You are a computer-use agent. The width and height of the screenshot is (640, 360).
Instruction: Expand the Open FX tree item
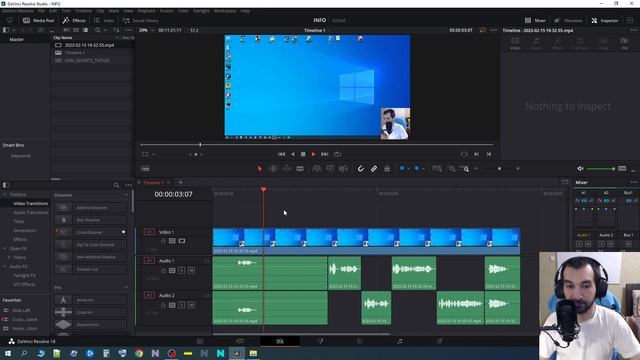(5, 249)
